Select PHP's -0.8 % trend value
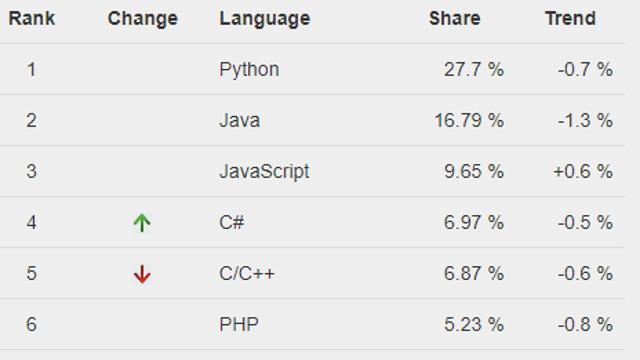 tap(585, 324)
